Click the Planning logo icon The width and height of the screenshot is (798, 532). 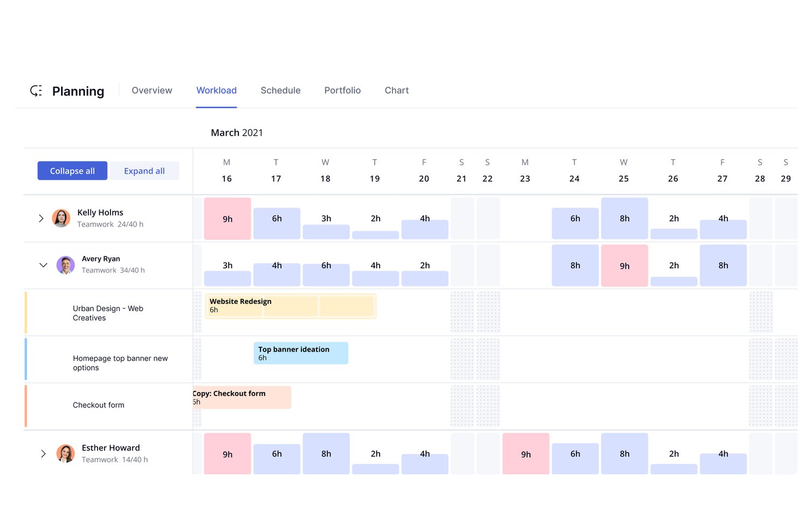point(36,91)
